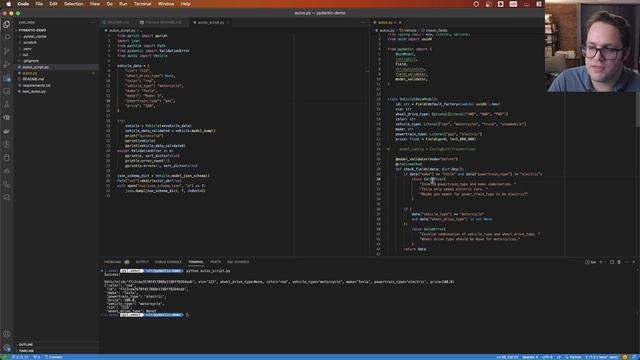Open autos.py in the explorer
Viewport: 640px width, 360px height.
coord(29,73)
